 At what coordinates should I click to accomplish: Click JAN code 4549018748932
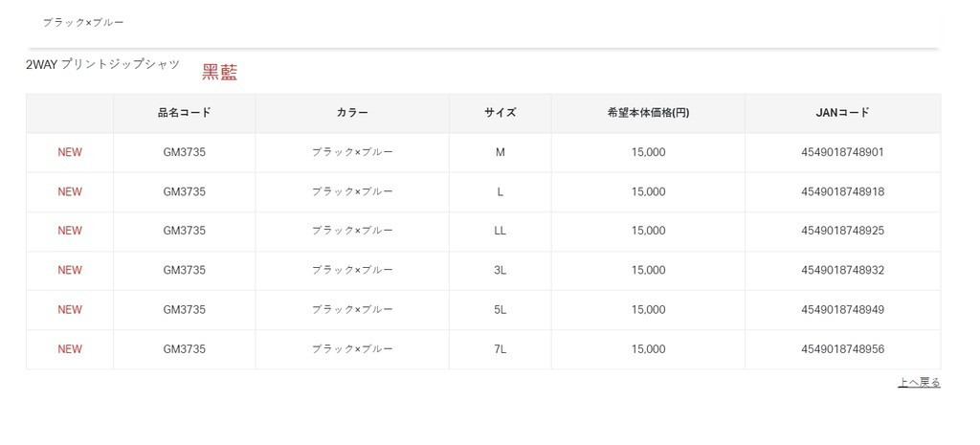[842, 270]
